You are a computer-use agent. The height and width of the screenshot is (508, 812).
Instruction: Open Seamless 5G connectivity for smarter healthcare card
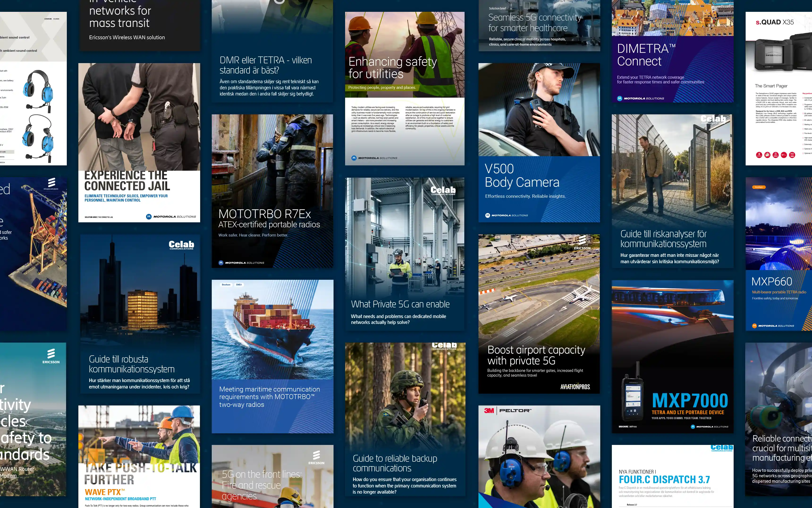point(539,26)
